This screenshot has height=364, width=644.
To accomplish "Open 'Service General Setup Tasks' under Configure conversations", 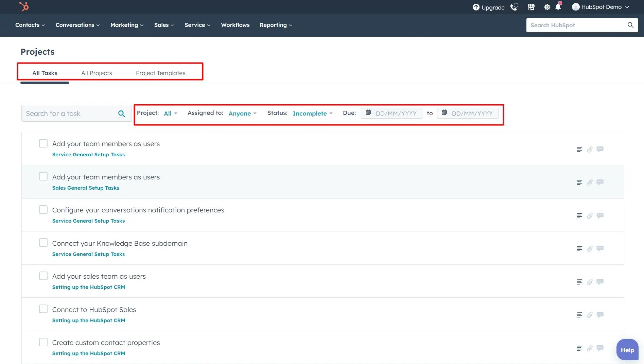I will tap(88, 221).
